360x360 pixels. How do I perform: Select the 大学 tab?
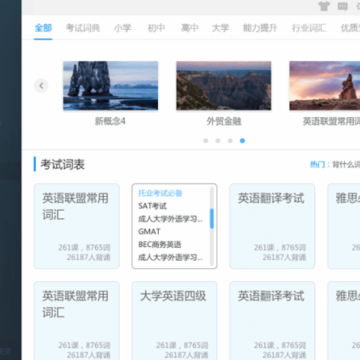point(220,28)
